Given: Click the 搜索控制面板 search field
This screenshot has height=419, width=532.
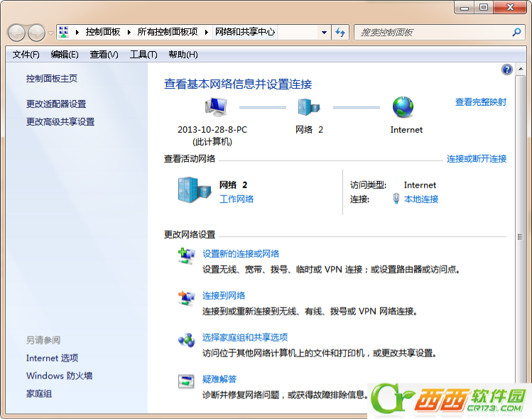Looking at the screenshot, I should (x=433, y=33).
